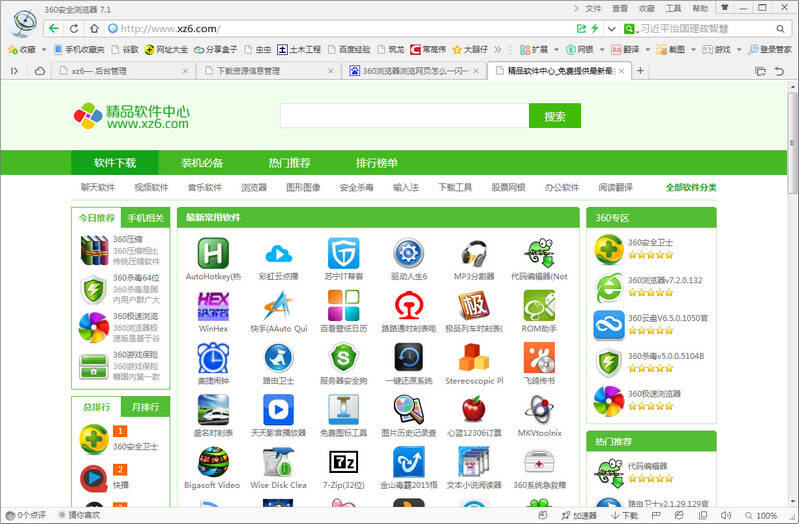Expand menu chevron before 文件
The width and height of the screenshot is (799, 524).
point(576,9)
